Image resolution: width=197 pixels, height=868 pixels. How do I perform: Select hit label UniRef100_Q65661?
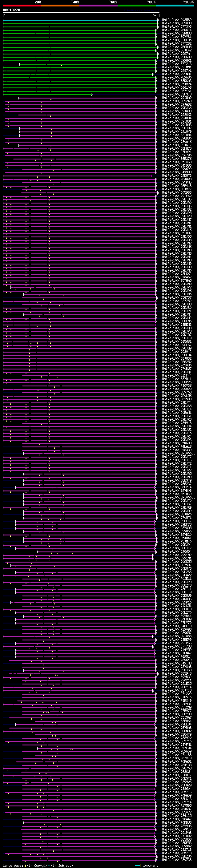[x=177, y=342]
